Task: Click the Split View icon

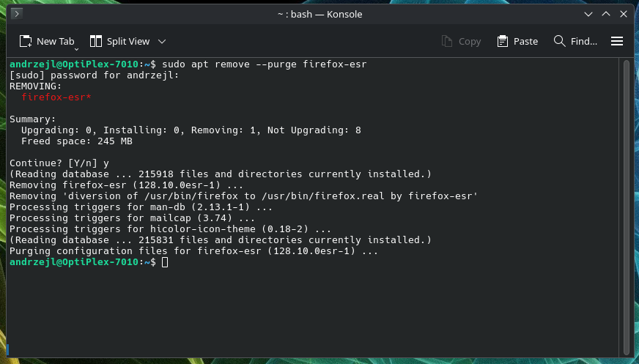Action: tap(96, 41)
